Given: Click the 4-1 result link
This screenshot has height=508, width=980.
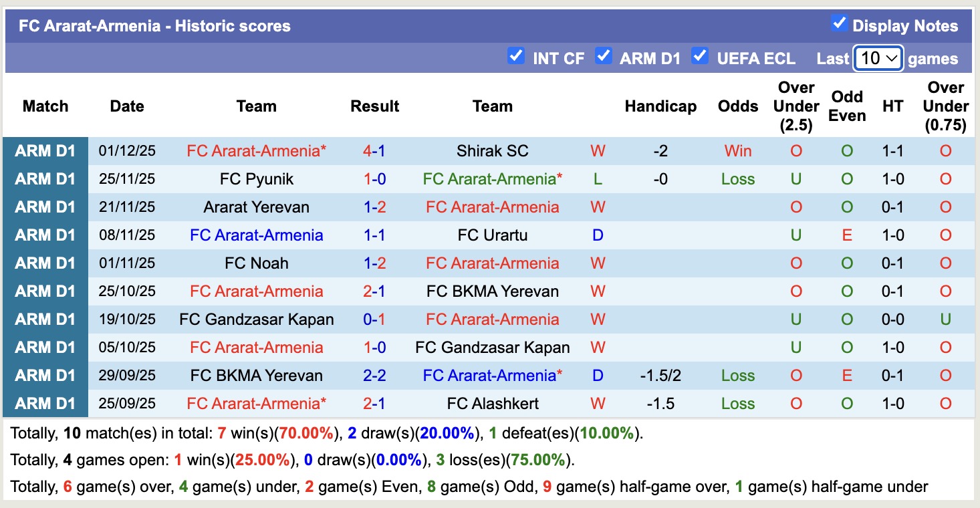Looking at the screenshot, I should coord(374,150).
